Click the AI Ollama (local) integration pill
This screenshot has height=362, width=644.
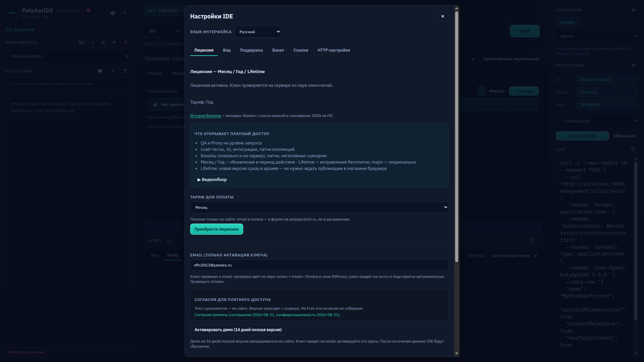tap(607, 80)
